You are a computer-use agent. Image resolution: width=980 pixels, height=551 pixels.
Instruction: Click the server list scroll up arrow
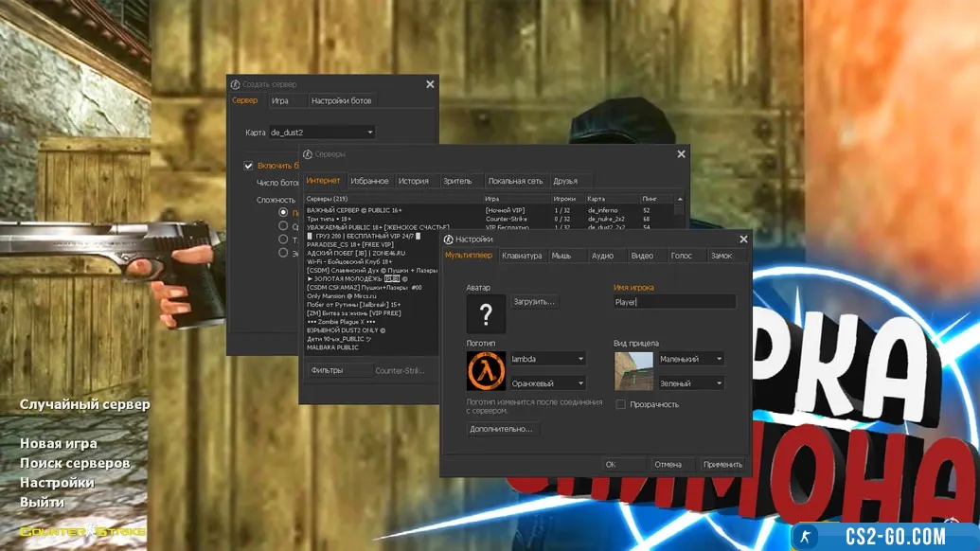[679, 199]
